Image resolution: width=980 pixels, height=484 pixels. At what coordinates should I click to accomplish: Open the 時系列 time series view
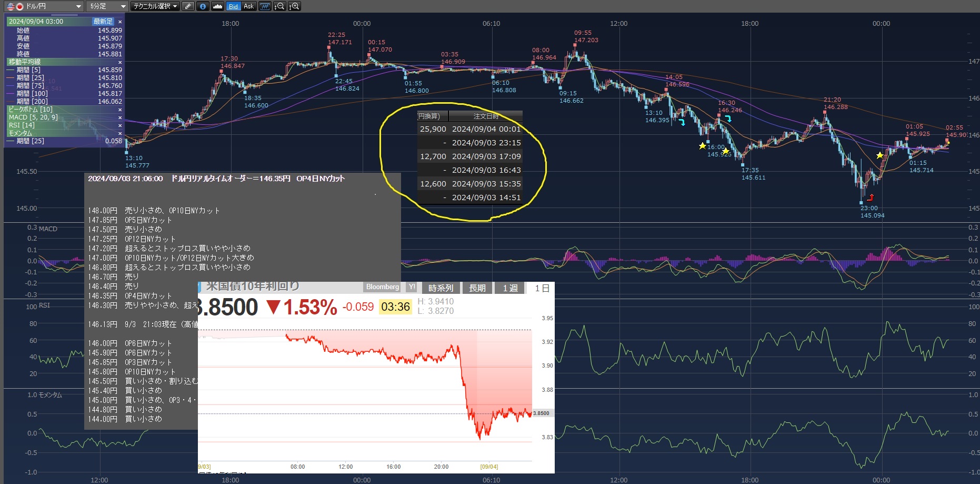click(x=441, y=288)
